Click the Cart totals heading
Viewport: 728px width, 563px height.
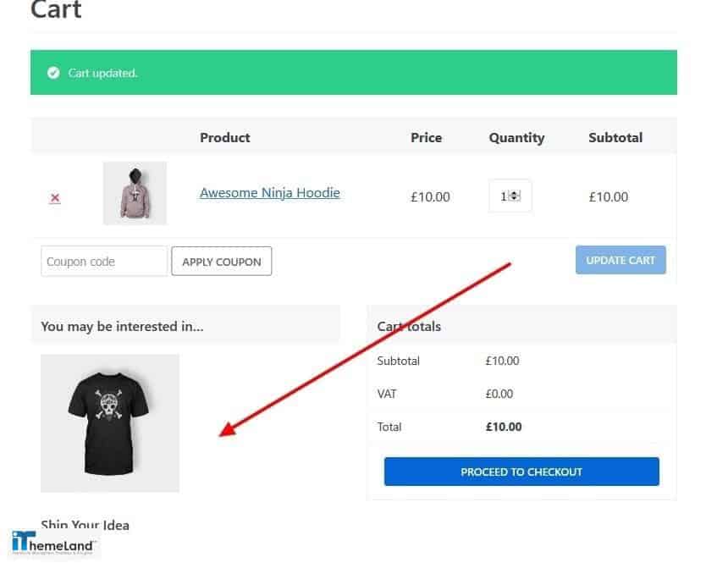click(410, 326)
